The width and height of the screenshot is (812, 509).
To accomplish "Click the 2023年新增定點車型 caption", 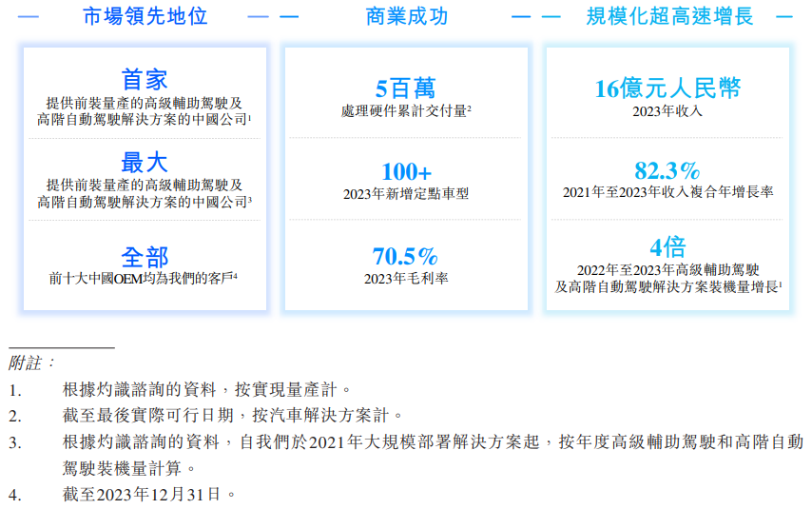I will [406, 194].
